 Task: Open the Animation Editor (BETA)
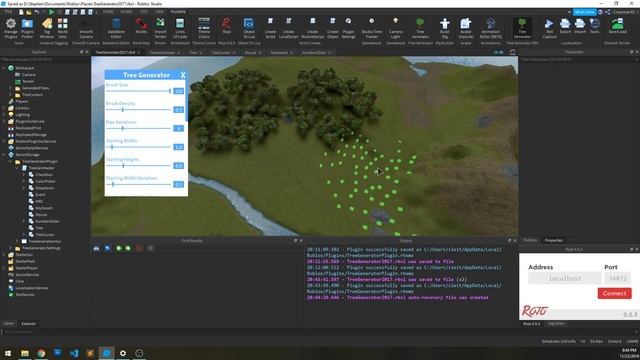point(491,28)
